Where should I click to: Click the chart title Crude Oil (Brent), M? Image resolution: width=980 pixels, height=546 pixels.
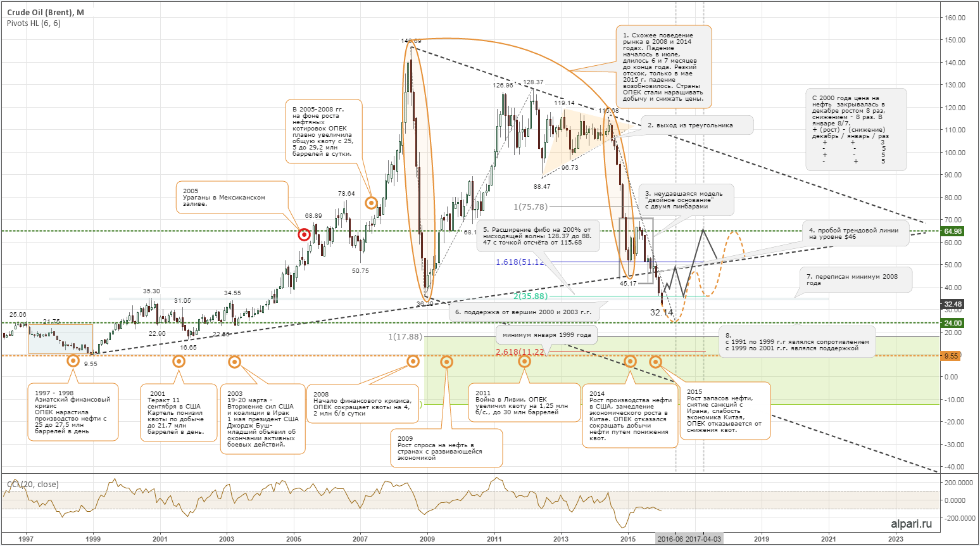tap(46, 13)
